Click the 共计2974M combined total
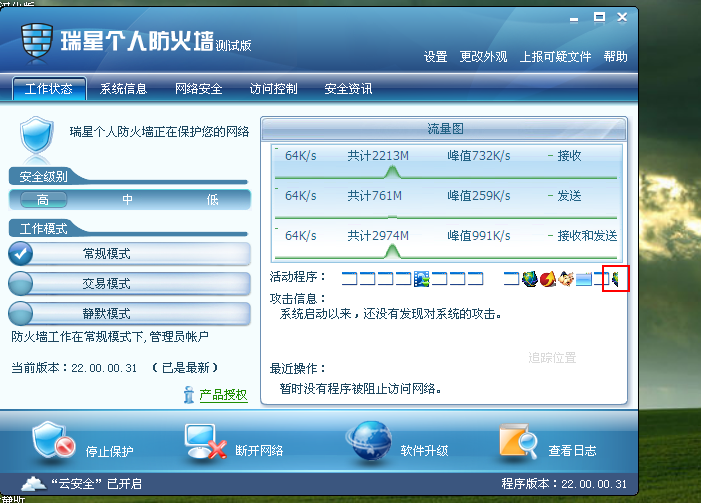 click(378, 236)
